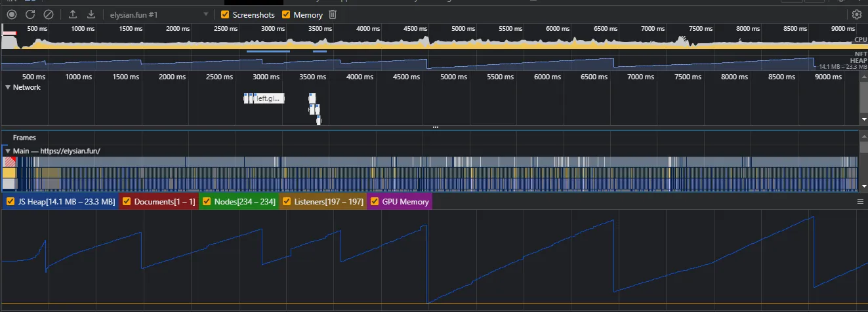
Task: Hide the Nodes counter
Action: tap(206, 202)
